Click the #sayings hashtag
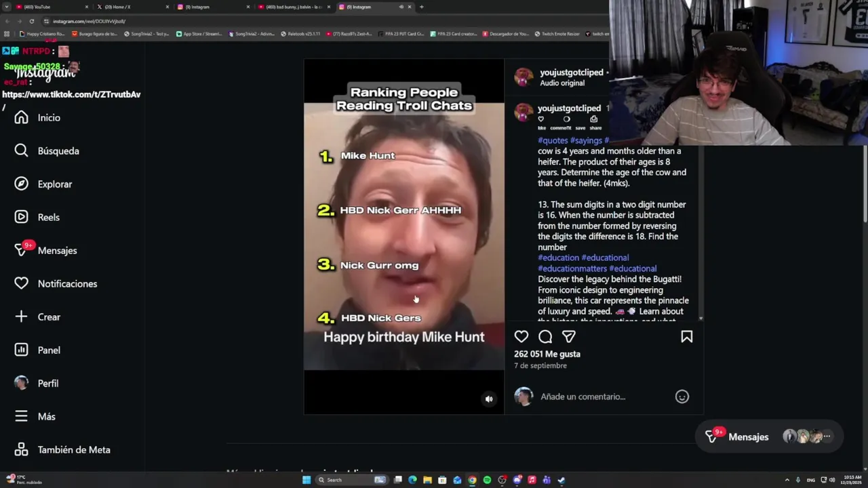The image size is (868, 488). coord(586,140)
